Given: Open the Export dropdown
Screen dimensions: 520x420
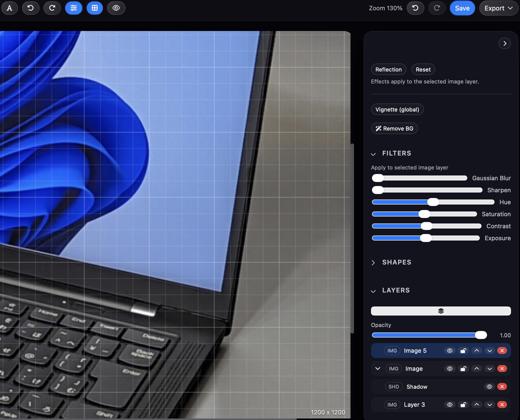Looking at the screenshot, I should (498, 8).
